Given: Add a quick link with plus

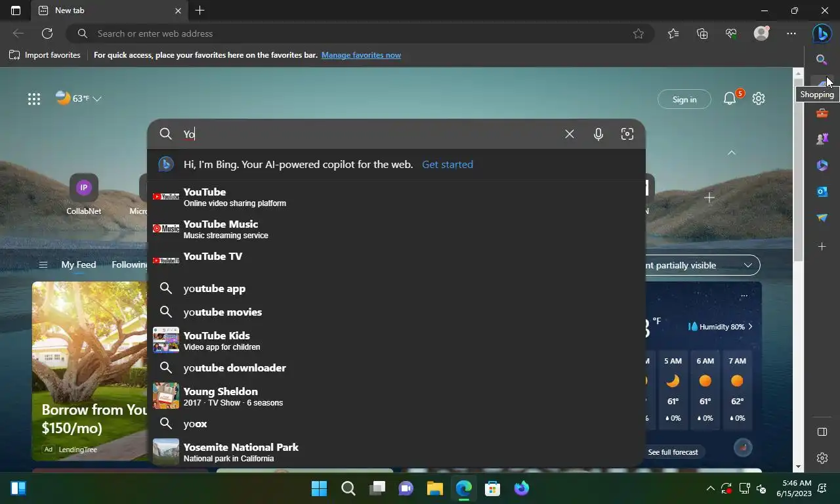Looking at the screenshot, I should pyautogui.click(x=709, y=197).
